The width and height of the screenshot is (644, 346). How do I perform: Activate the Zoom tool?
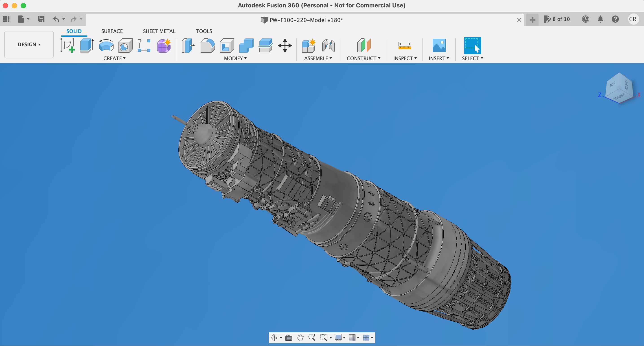[312, 337]
